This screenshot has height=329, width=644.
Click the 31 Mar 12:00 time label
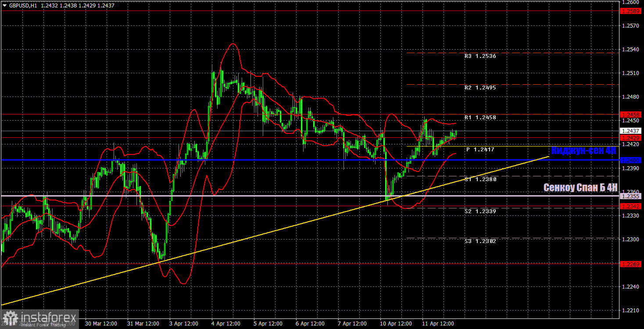[x=143, y=324]
